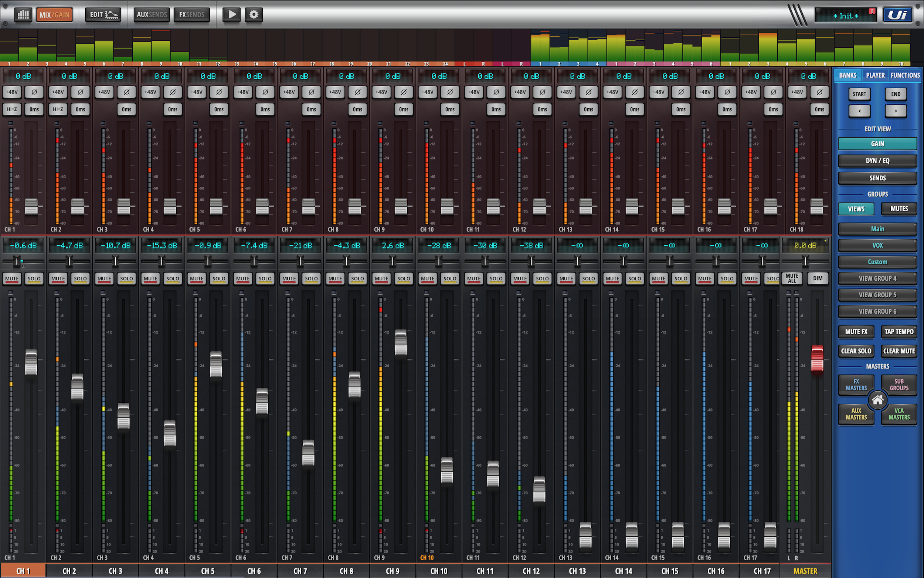Image resolution: width=924 pixels, height=578 pixels.
Task: Open the settings gear icon
Action: click(253, 14)
